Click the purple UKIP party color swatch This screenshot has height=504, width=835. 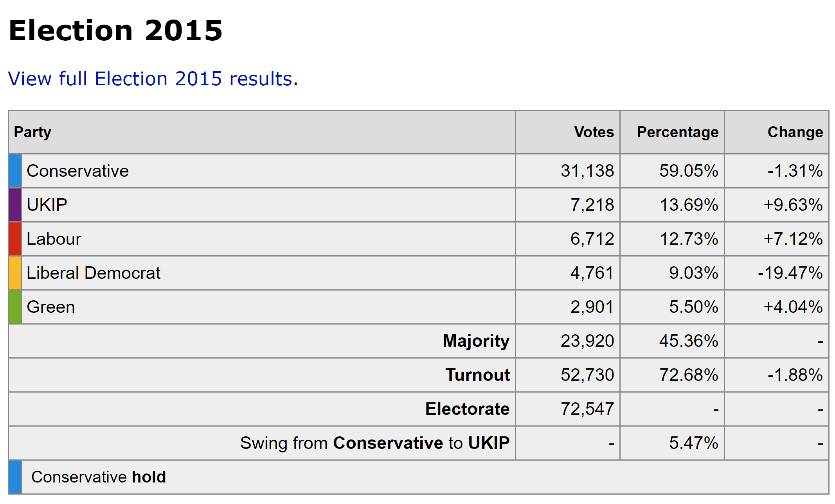pyautogui.click(x=15, y=205)
